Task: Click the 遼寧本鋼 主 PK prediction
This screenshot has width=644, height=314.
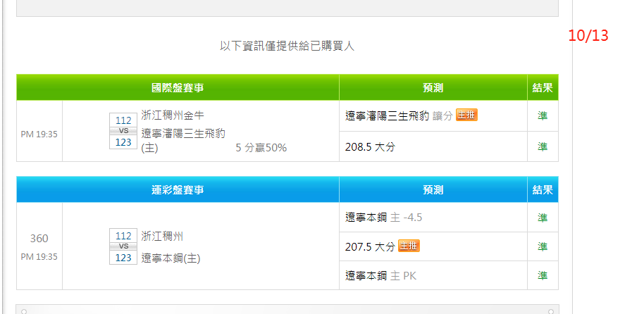Action: click(380, 275)
